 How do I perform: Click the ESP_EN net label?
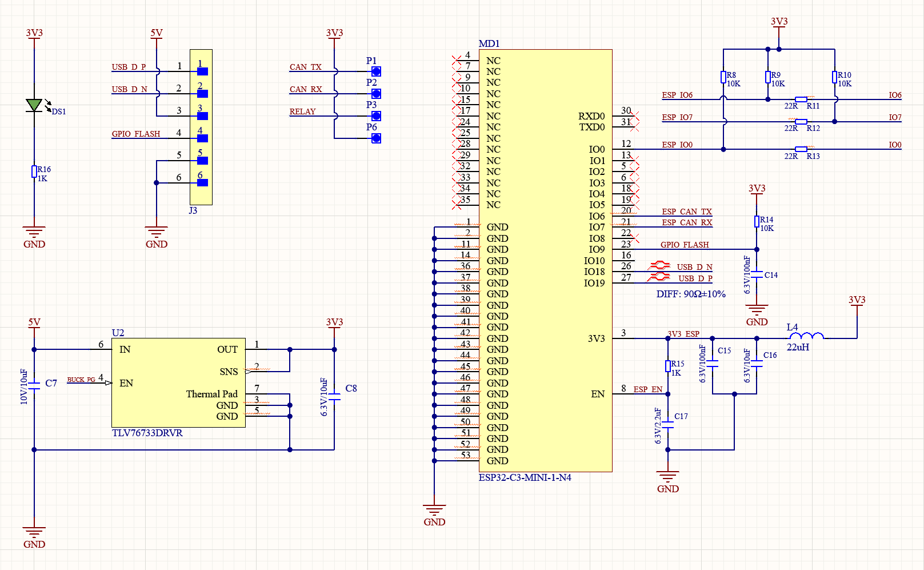pos(648,389)
